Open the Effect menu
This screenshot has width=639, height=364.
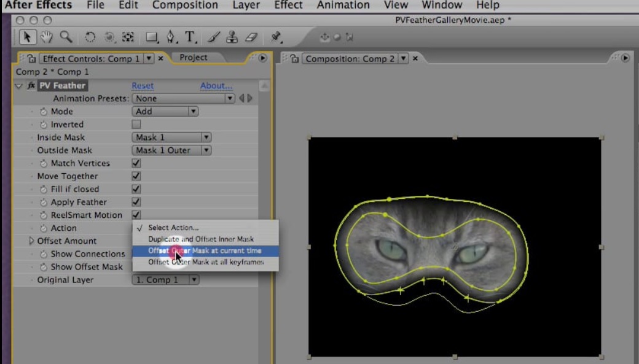pyautogui.click(x=288, y=6)
